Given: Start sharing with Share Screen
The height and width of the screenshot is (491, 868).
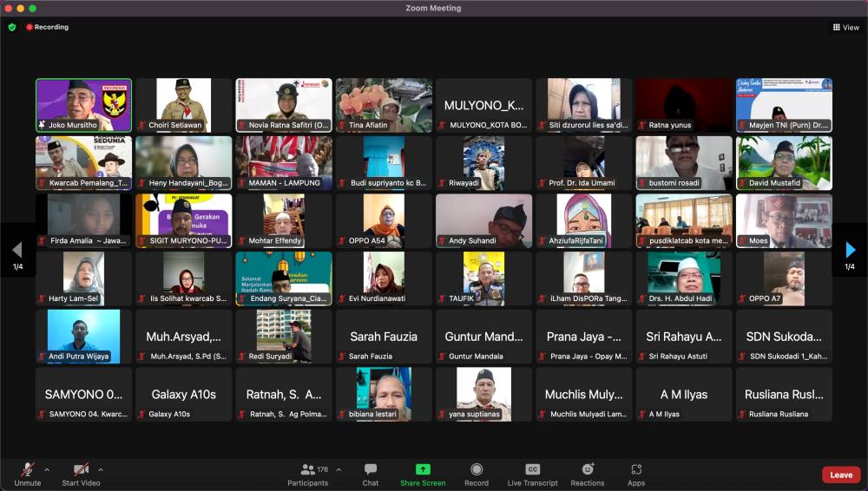Looking at the screenshot, I should 423,469.
